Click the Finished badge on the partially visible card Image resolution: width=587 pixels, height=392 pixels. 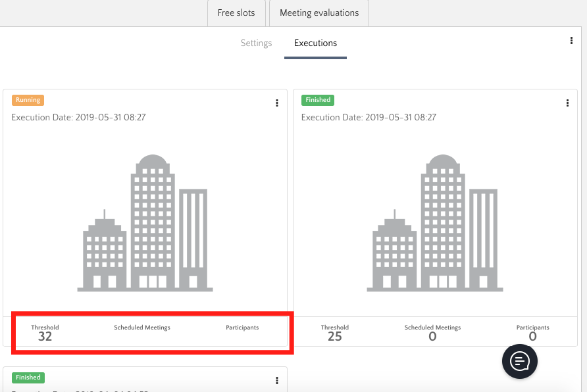point(28,378)
